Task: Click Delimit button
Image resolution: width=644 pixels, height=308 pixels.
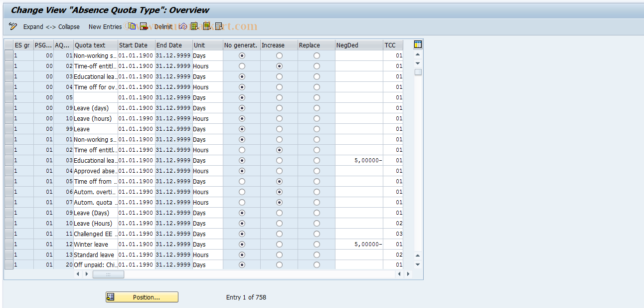Action: [x=163, y=26]
